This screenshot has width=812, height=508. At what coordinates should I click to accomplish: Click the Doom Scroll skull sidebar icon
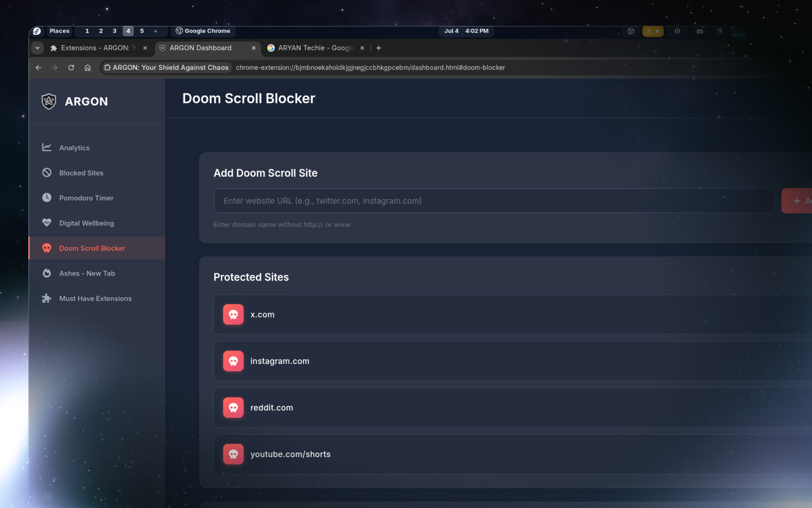pyautogui.click(x=47, y=248)
